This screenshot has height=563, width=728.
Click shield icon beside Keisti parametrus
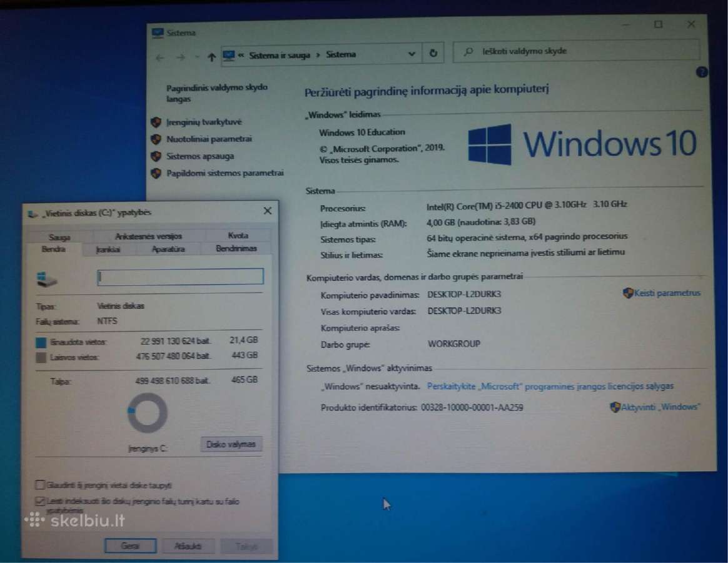tap(628, 293)
